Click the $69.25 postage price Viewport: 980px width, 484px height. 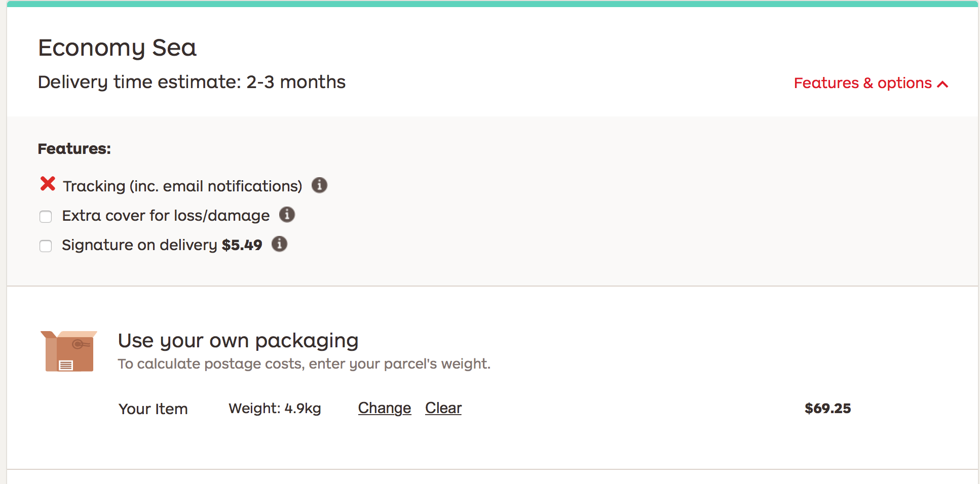[828, 409]
